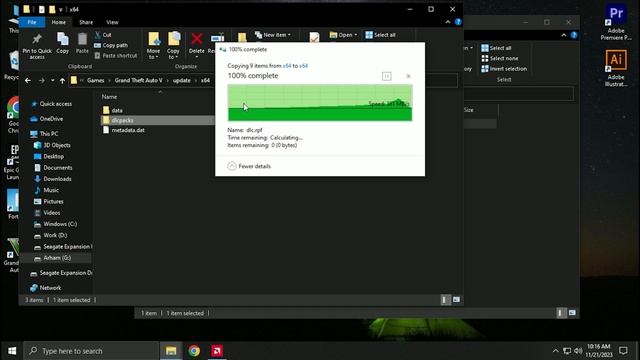Open the notification center icon
640x360 pixels.
[623, 351]
